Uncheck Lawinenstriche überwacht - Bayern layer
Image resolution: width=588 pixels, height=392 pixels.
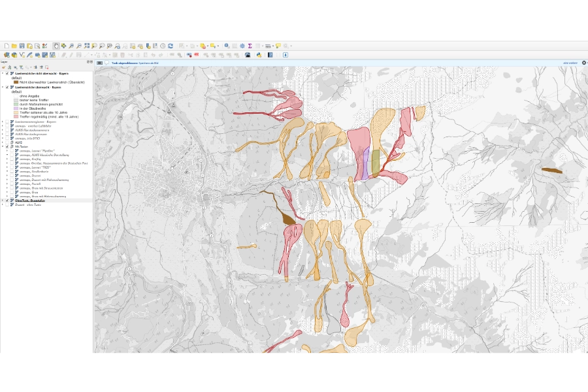[7, 88]
